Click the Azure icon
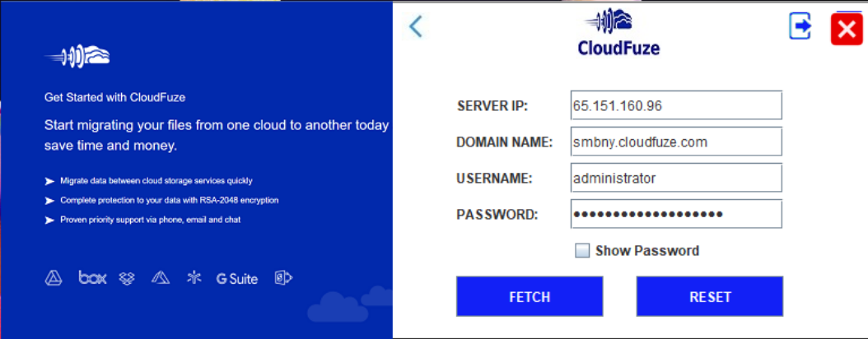This screenshot has height=339, width=868. pyautogui.click(x=161, y=278)
